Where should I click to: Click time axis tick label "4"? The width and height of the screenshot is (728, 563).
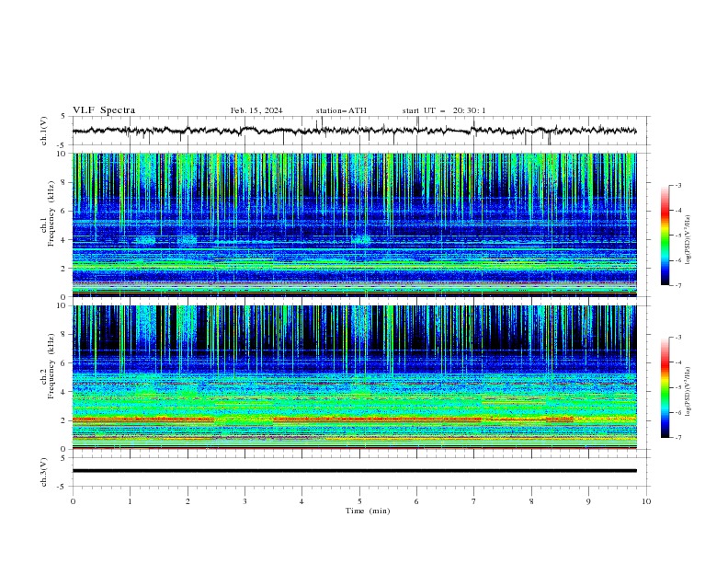coord(302,501)
